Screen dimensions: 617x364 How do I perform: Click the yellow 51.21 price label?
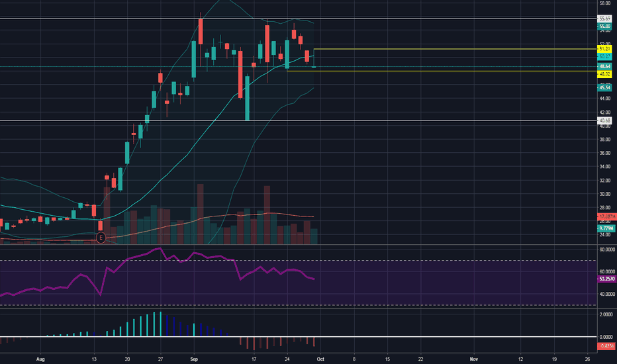(605, 49)
